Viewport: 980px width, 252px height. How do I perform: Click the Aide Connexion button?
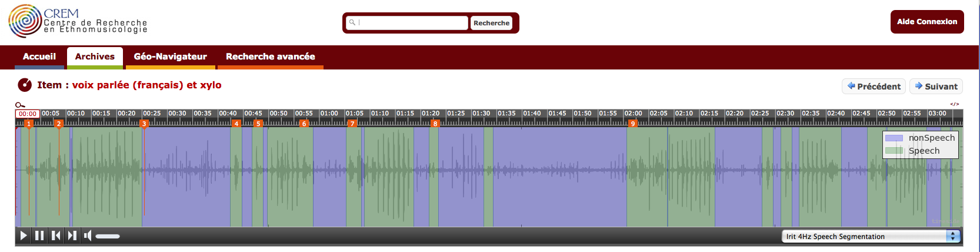point(927,22)
